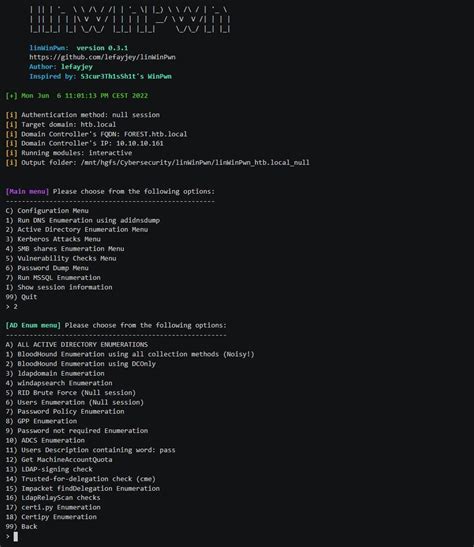This screenshot has height=547, width=474.
Task: Click the Certipy Enumeration option
Action: tap(51, 517)
